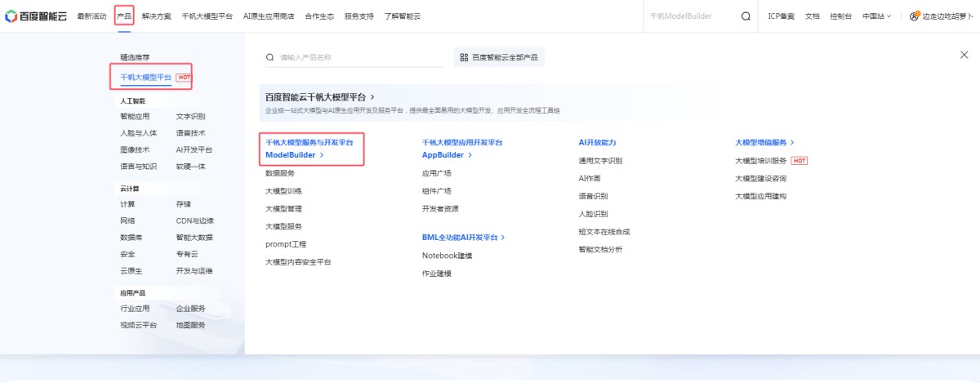Image resolution: width=980 pixels, height=383 pixels.
Task: Click 大模型培训服务 HOT link
Action: click(x=761, y=161)
